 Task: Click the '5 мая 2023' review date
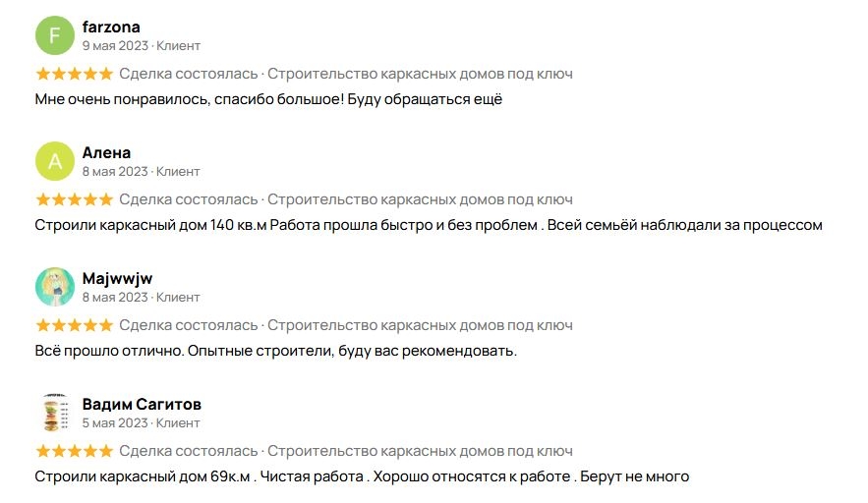[115, 422]
